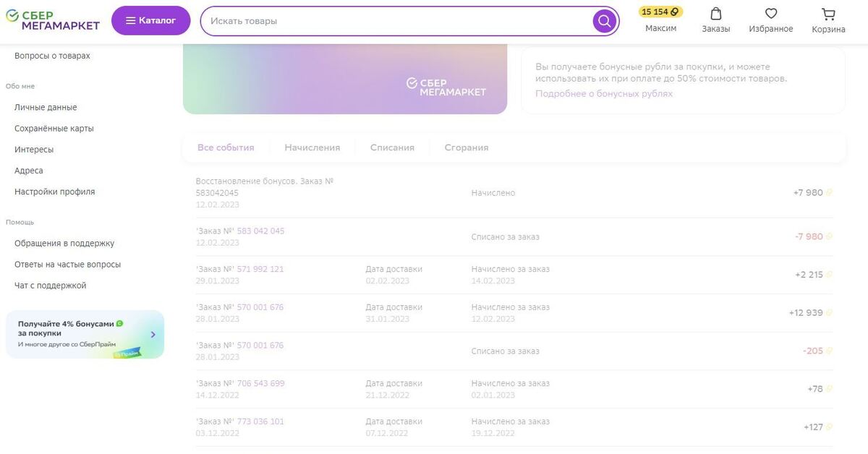Image resolution: width=868 pixels, height=454 pixels.
Task: Click the +2 215 bonus amount
Action: [809, 275]
